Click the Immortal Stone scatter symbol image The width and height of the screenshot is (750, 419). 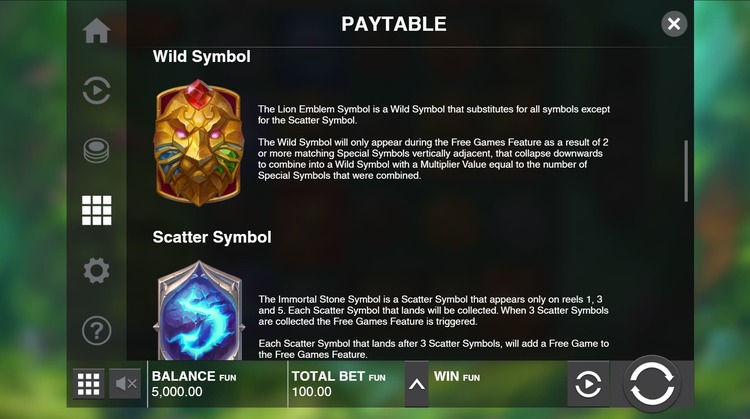click(x=199, y=310)
